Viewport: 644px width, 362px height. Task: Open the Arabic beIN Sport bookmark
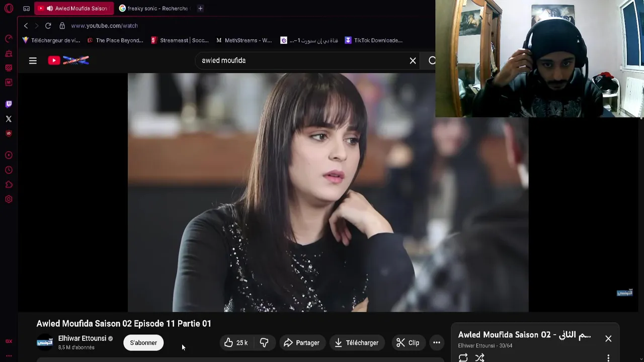coord(309,40)
